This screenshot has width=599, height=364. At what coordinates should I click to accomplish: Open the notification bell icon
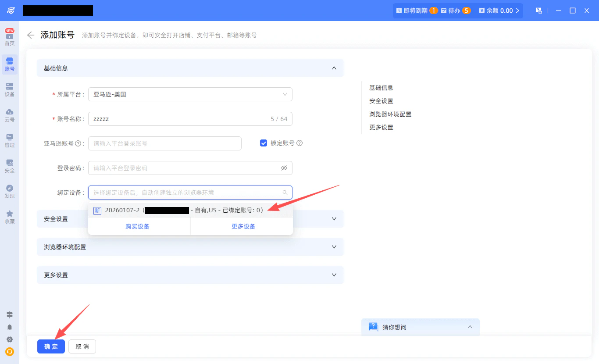(10, 327)
